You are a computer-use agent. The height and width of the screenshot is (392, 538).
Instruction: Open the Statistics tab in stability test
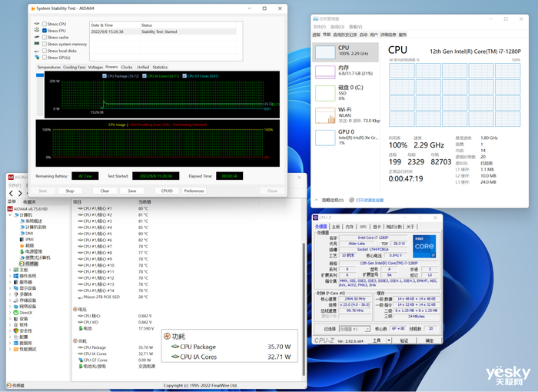point(160,67)
